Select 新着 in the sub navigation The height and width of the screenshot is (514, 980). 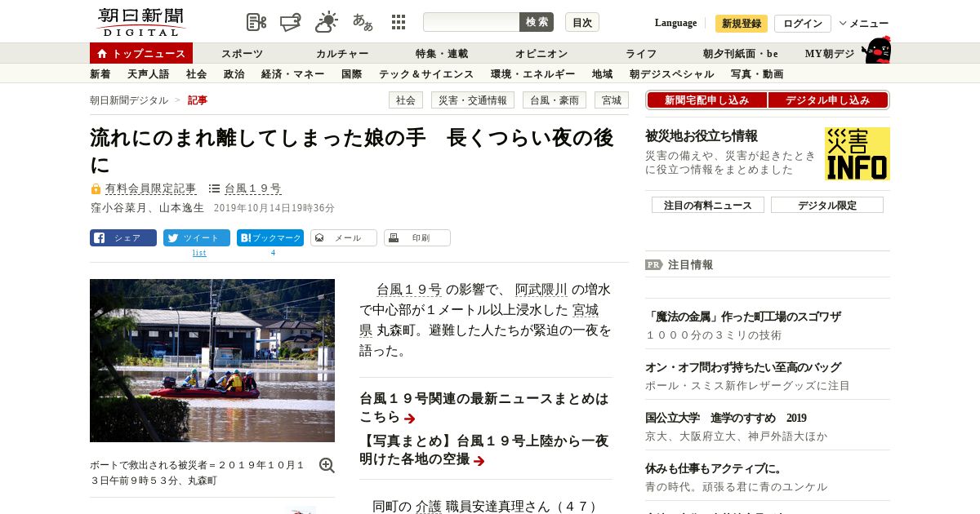[x=100, y=74]
